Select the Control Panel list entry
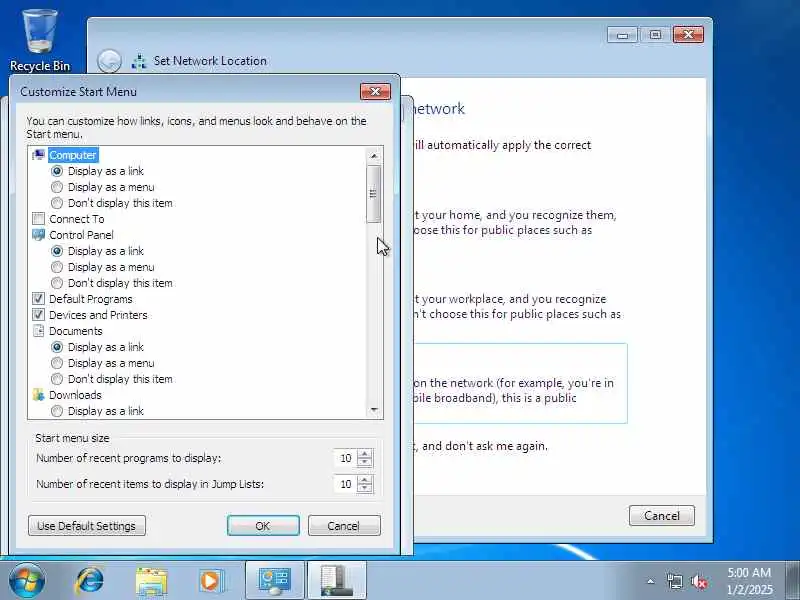 (x=81, y=235)
